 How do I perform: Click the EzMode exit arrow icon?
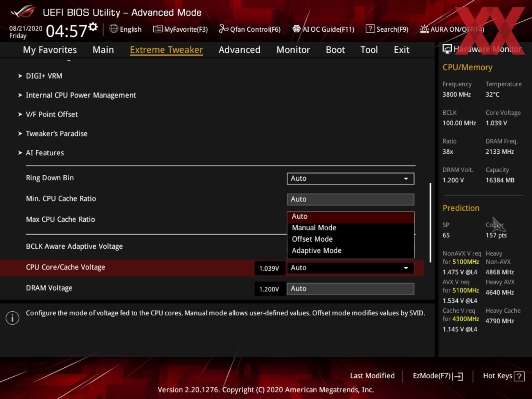click(458, 376)
